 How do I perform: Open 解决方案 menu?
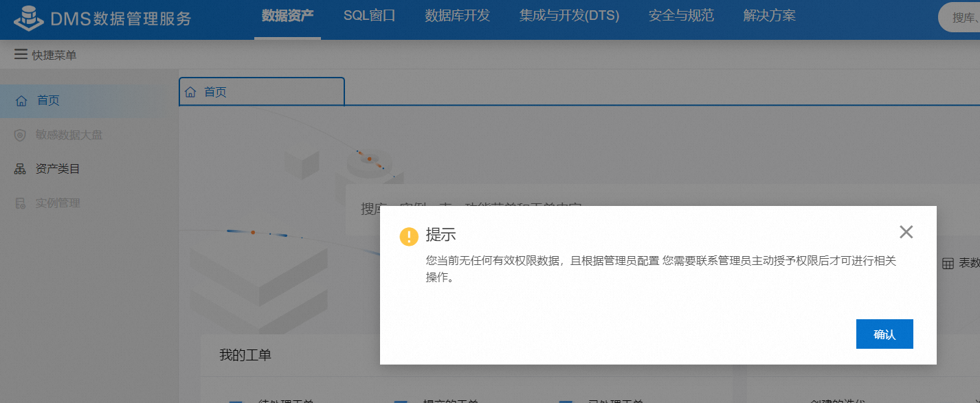click(x=770, y=16)
